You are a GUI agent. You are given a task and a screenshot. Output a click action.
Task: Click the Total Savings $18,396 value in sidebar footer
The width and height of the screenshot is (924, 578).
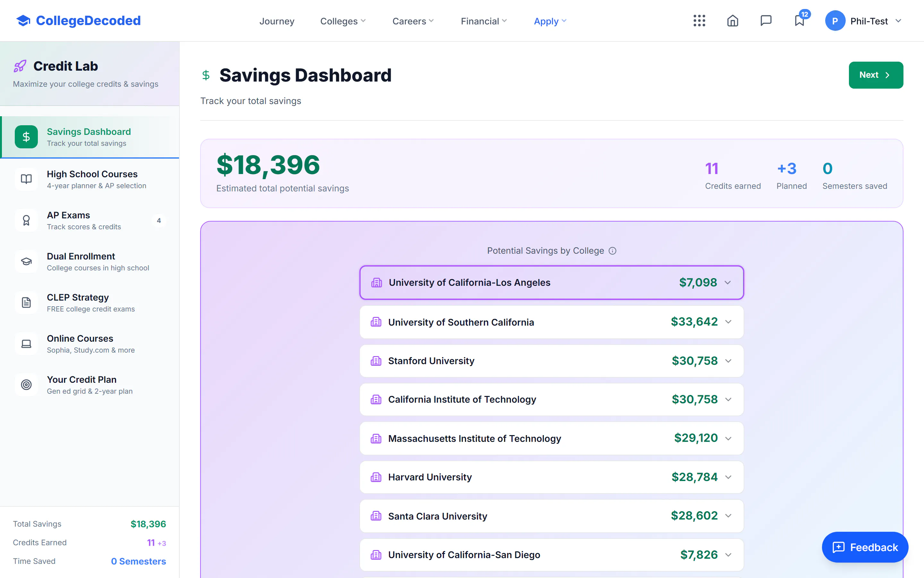pos(148,524)
